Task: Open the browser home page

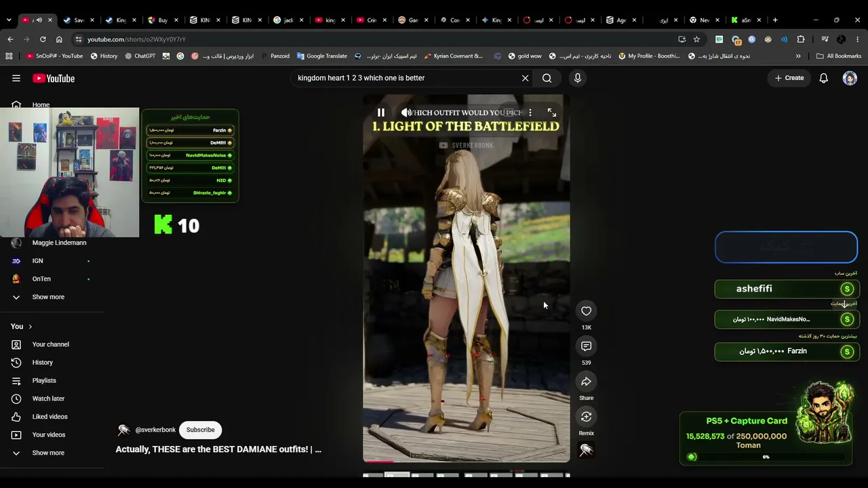Action: point(59,39)
